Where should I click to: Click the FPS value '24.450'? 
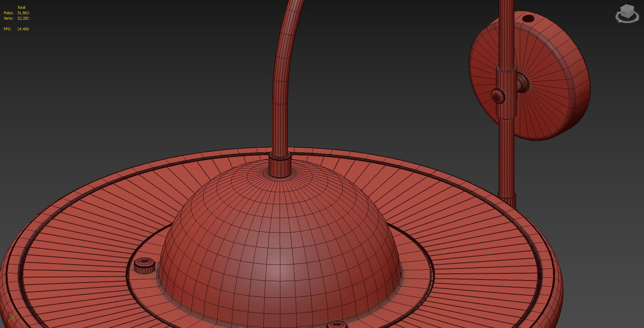pyautogui.click(x=23, y=29)
